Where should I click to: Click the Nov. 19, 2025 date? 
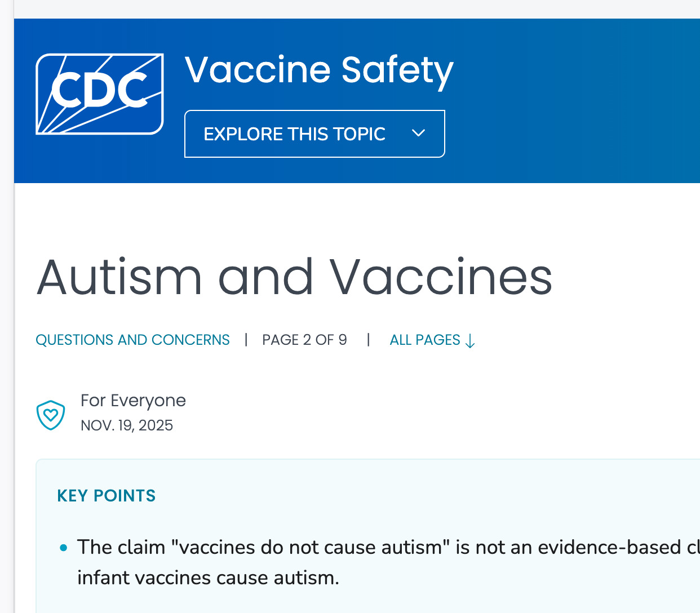pyautogui.click(x=127, y=425)
